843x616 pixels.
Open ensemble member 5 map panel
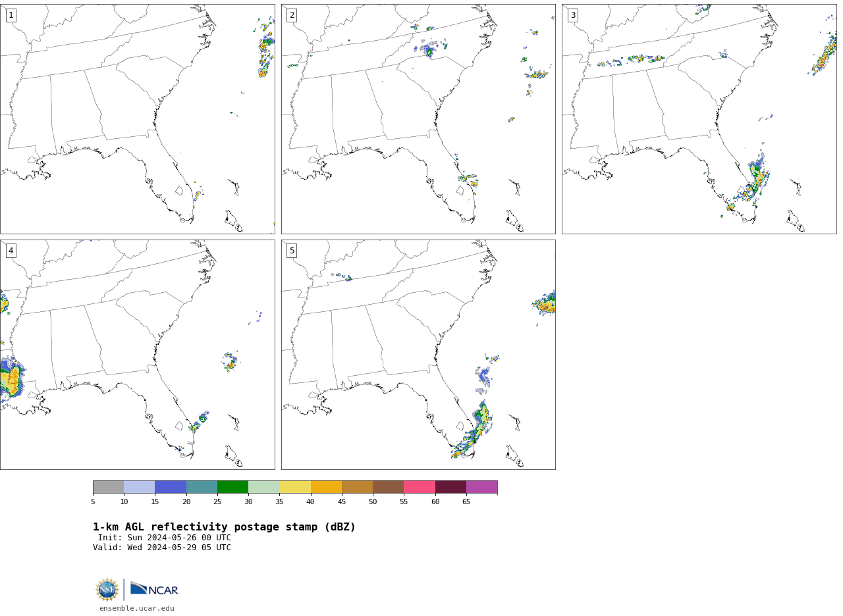[x=418, y=354]
